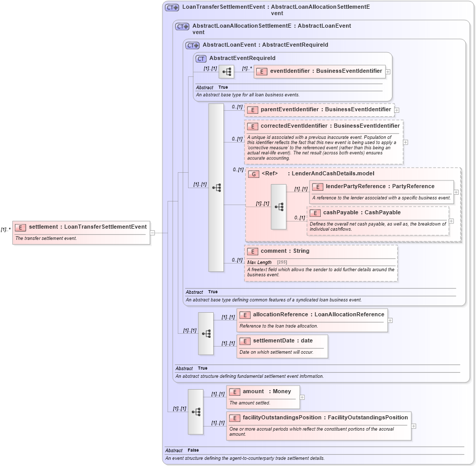Screen dimensions: 476x466
Task: Click the E icon of the comment element
Action: [253, 251]
